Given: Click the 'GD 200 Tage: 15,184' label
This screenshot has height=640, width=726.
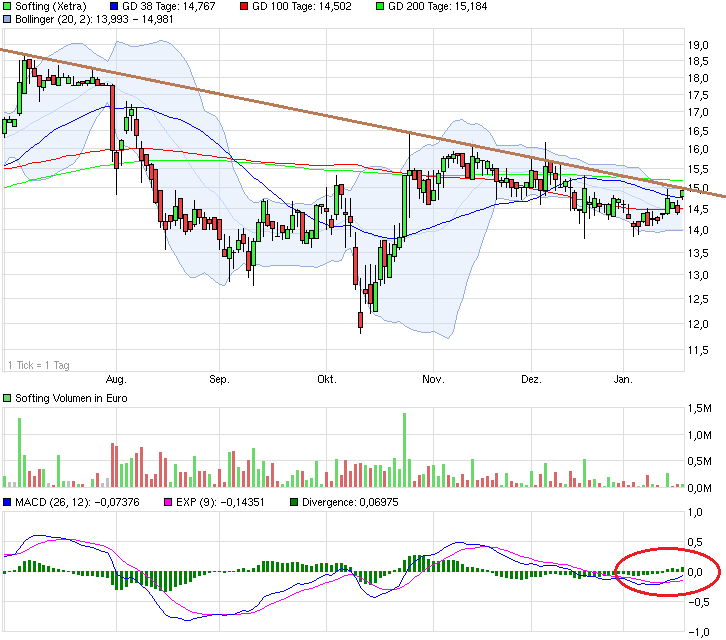Looking at the screenshot, I should pyautogui.click(x=438, y=6).
